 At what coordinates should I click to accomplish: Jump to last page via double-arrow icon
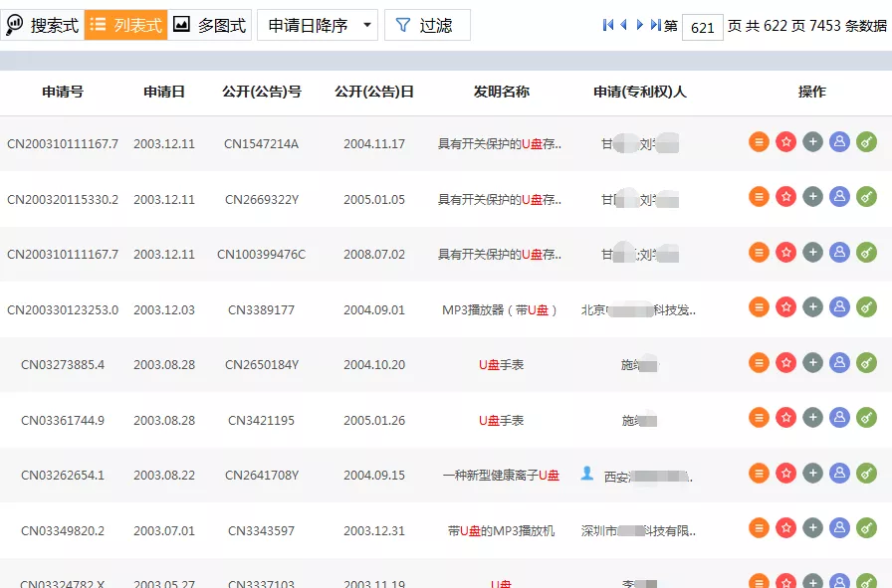(x=653, y=26)
